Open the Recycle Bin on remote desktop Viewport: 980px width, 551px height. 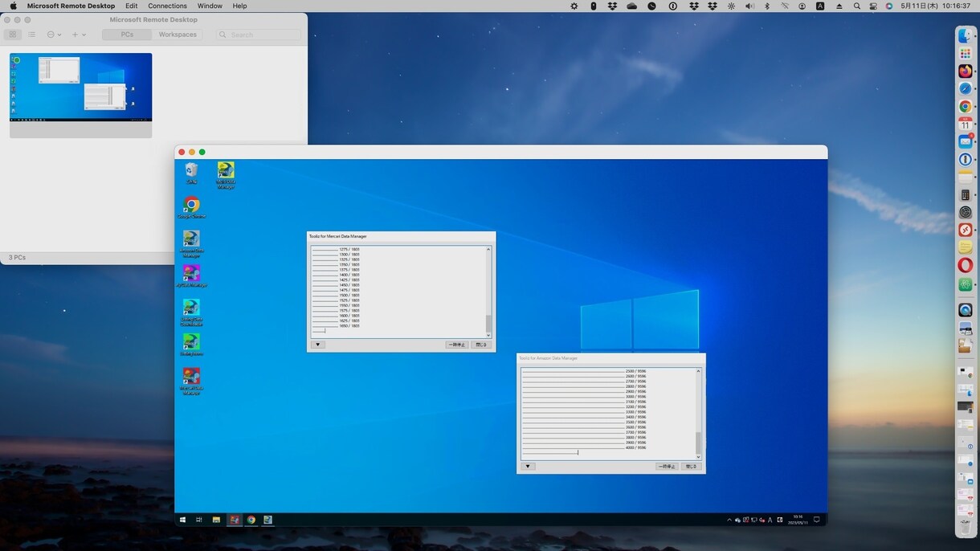191,172
